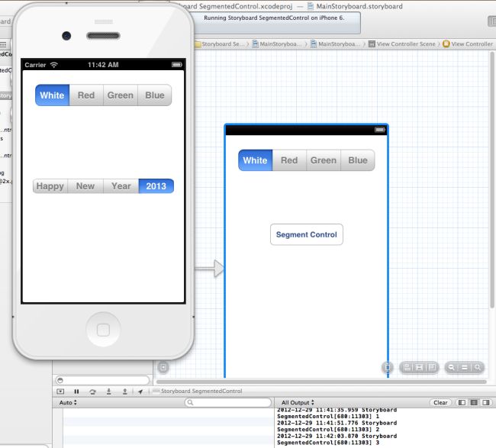Click the window-edge view toggle icon
This screenshot has height=448, width=496.
coord(492,21)
